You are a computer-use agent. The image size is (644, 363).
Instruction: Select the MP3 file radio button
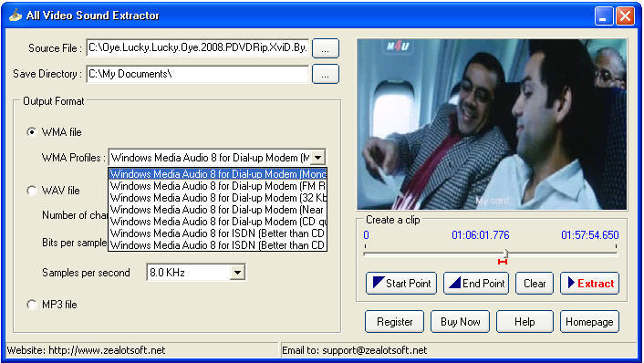pyautogui.click(x=31, y=305)
